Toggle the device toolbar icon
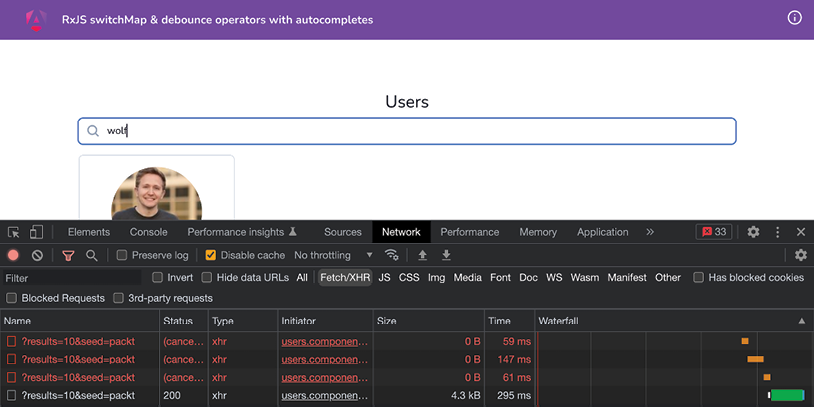This screenshot has width=814, height=407. pyautogui.click(x=36, y=232)
